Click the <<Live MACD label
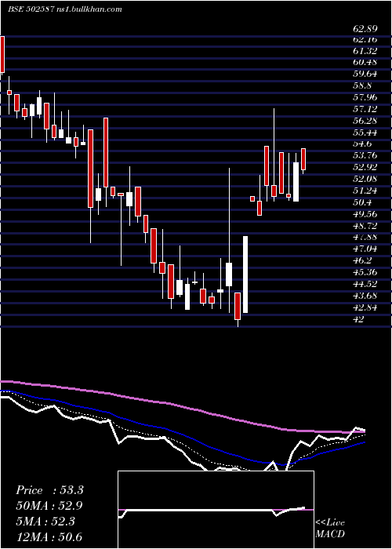The image size is (392, 549). tap(330, 528)
